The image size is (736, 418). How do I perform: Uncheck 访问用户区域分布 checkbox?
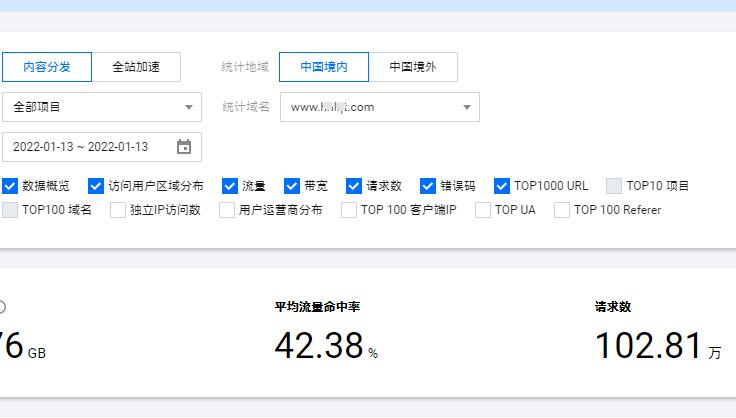point(96,186)
